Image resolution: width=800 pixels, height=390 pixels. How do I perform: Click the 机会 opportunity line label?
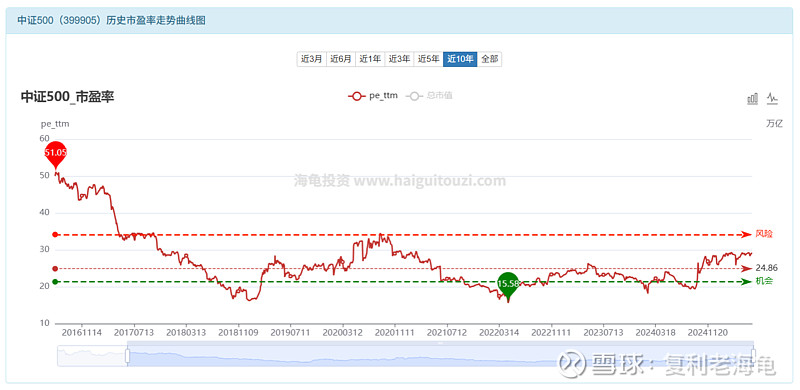coord(764,281)
